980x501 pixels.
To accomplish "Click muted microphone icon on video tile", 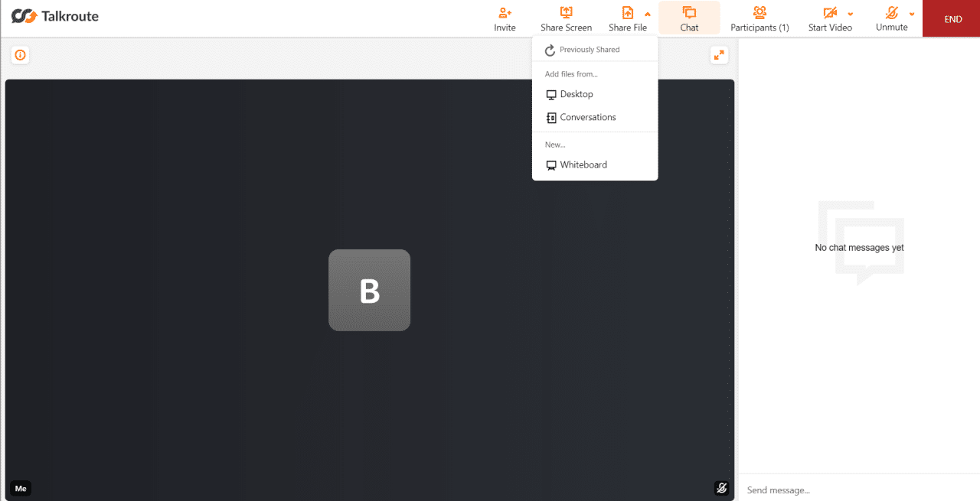I will (x=720, y=488).
